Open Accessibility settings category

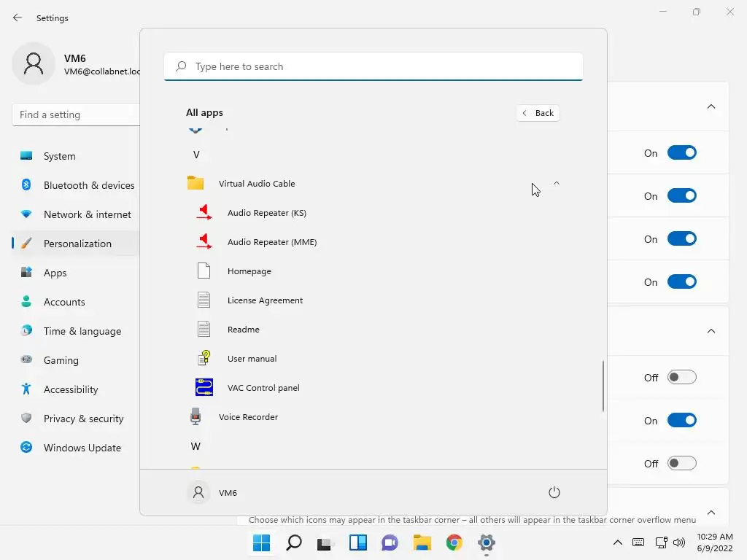76,389
